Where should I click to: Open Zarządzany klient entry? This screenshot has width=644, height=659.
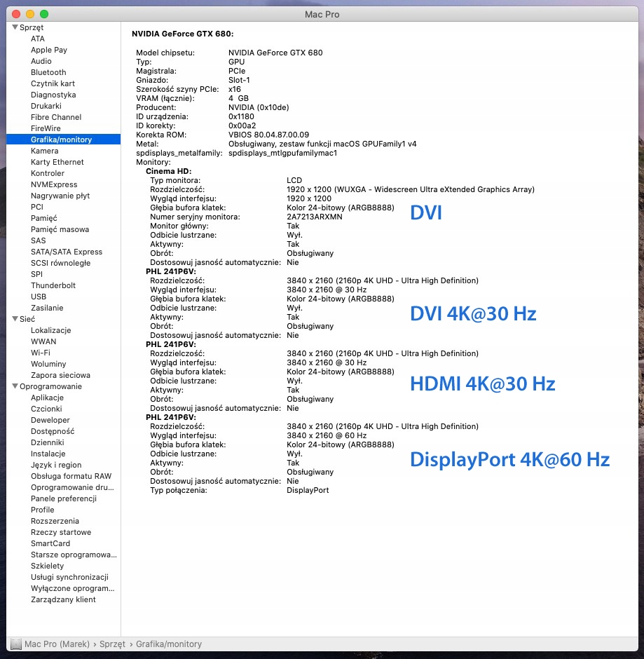(x=63, y=599)
